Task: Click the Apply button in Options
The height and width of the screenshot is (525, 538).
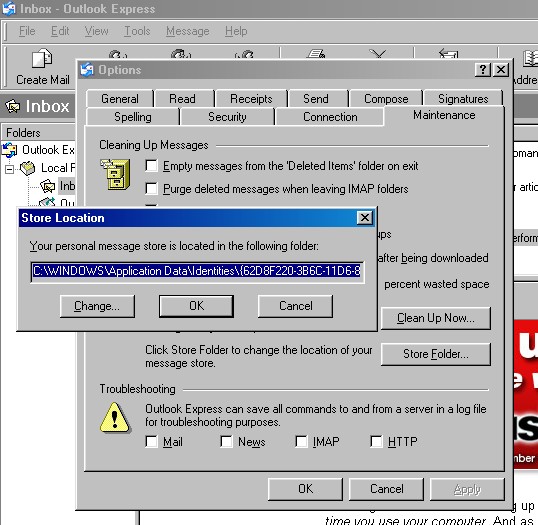Action: click(467, 489)
